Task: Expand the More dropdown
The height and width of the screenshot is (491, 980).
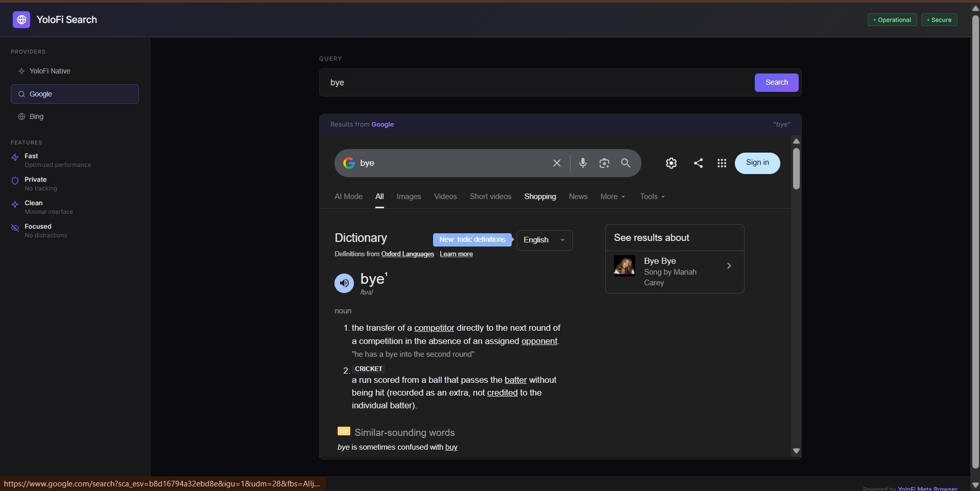Action: (x=612, y=197)
